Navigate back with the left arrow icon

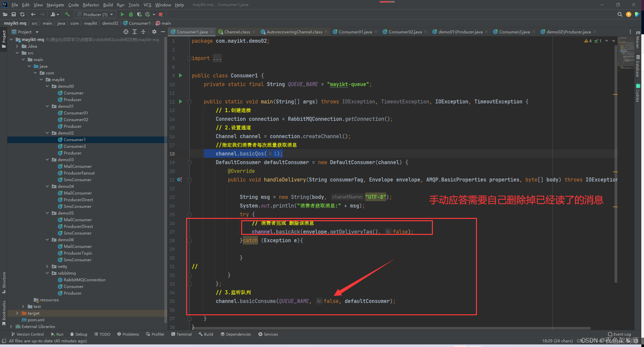click(33, 14)
